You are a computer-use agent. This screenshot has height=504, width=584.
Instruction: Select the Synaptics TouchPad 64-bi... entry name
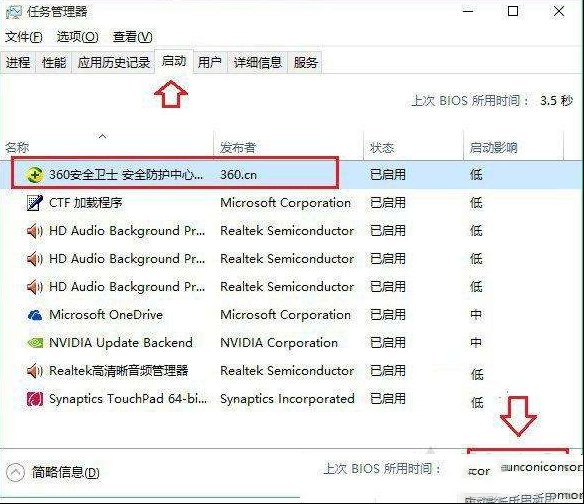pos(128,399)
